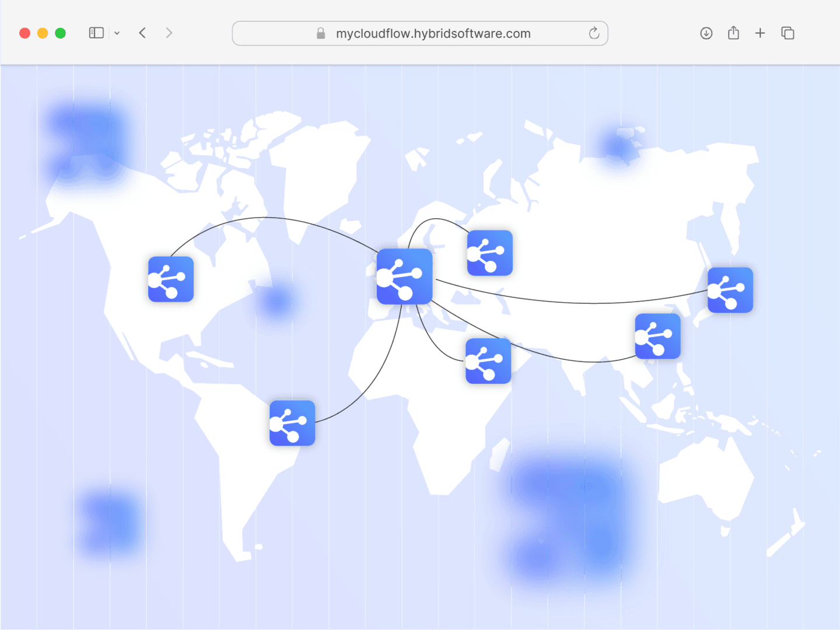Go back to the previous page

click(142, 33)
